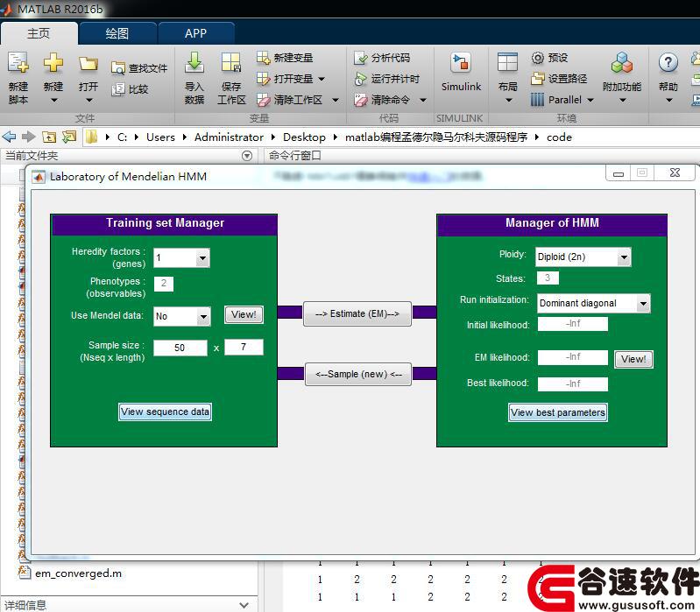Select em_converged.m in file list
This screenshot has height=612, width=700.
pos(78,573)
